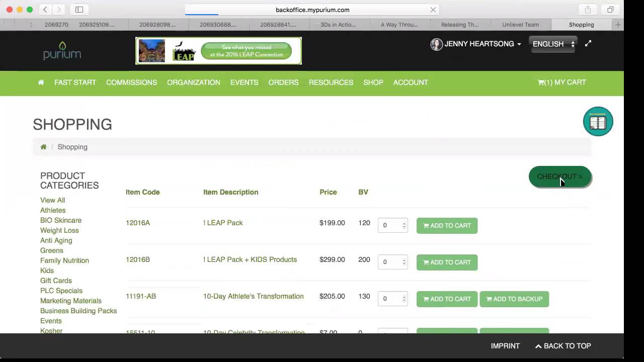Select BIO Skincare category

pos(61,220)
